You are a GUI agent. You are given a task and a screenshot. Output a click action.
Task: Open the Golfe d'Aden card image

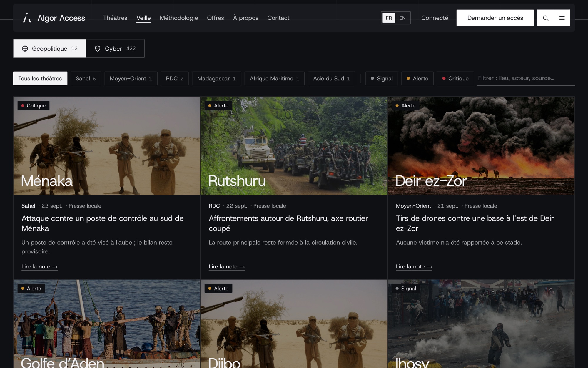click(x=107, y=324)
